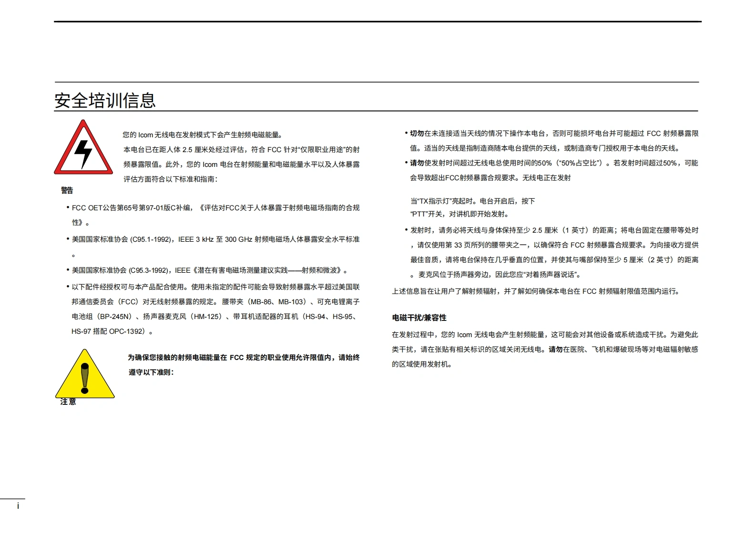Click the C95.3-1992 standard bullet line
The width and height of the screenshot is (756, 535).
tap(210, 270)
